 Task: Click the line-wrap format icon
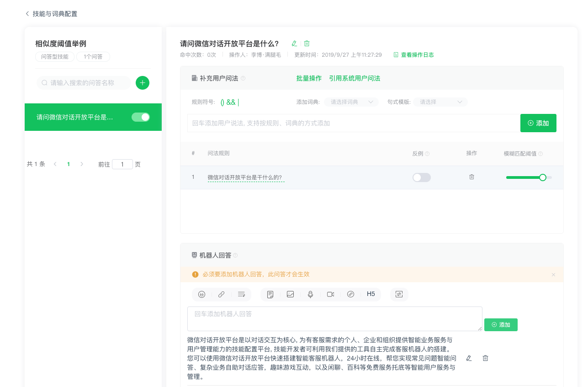[x=241, y=294]
